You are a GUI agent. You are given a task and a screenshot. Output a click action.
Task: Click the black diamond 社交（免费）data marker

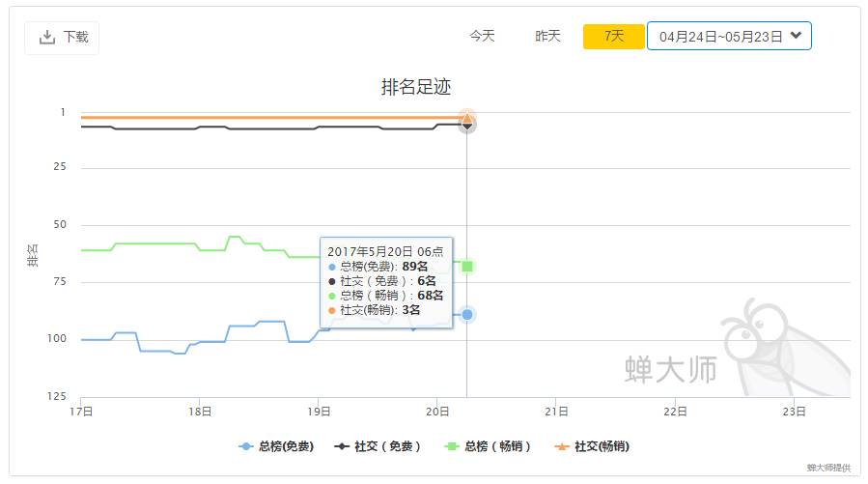[467, 126]
